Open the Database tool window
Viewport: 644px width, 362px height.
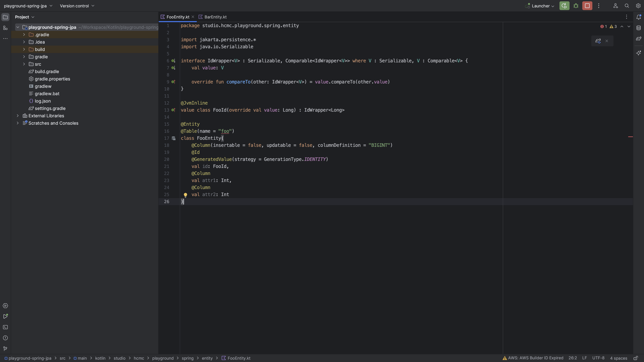tap(638, 28)
